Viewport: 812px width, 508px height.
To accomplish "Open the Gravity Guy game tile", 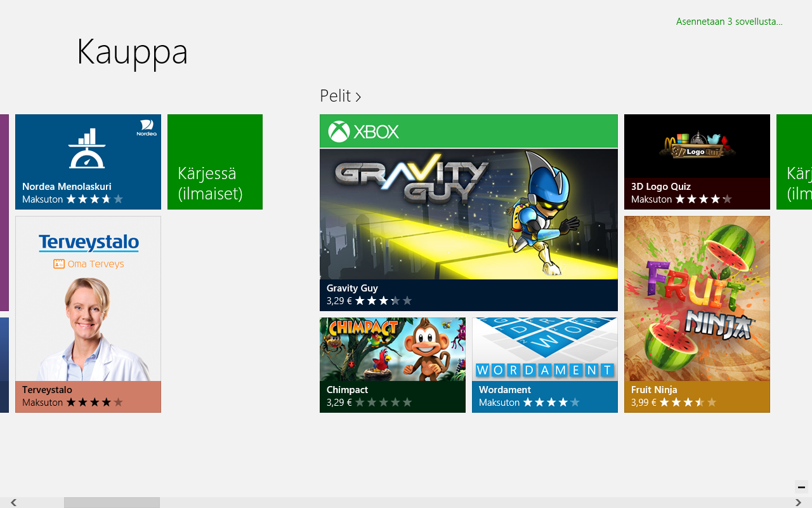I will point(469,213).
